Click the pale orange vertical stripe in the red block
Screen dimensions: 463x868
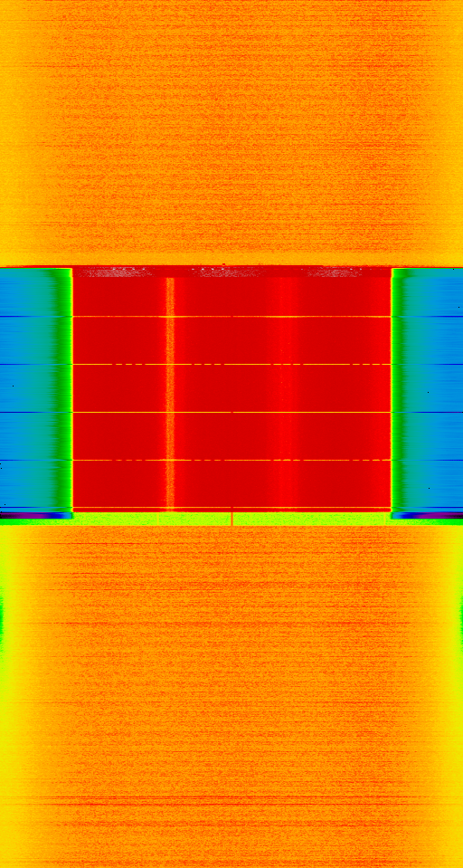pos(170,393)
